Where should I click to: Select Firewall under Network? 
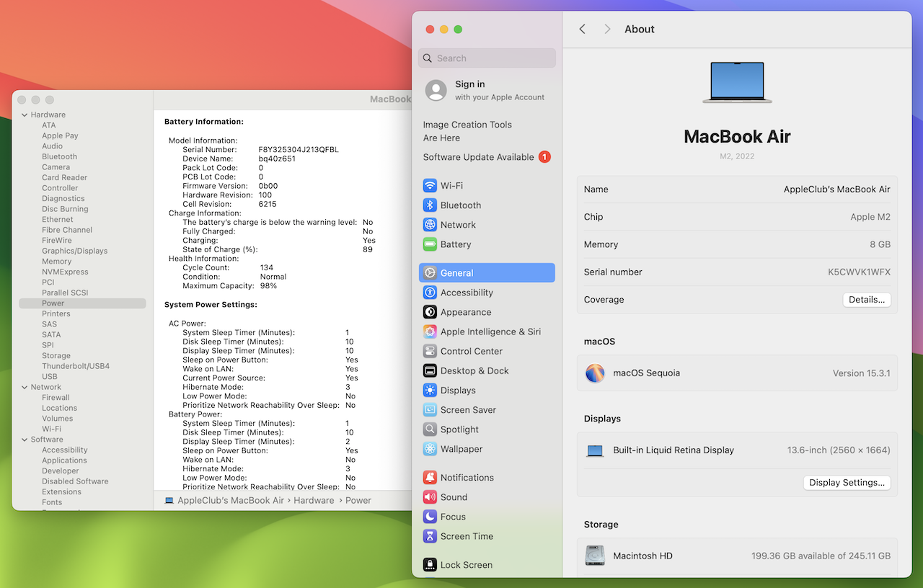pyautogui.click(x=56, y=398)
